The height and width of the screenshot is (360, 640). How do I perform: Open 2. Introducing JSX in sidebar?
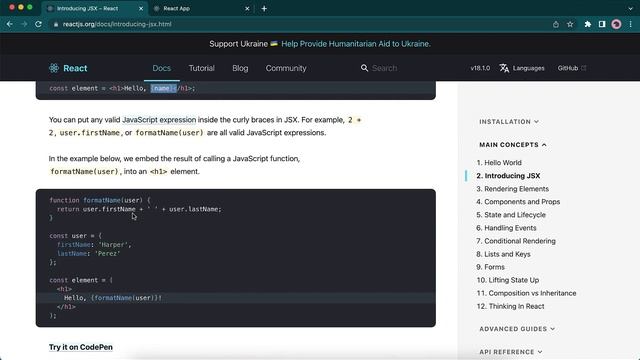(508, 176)
